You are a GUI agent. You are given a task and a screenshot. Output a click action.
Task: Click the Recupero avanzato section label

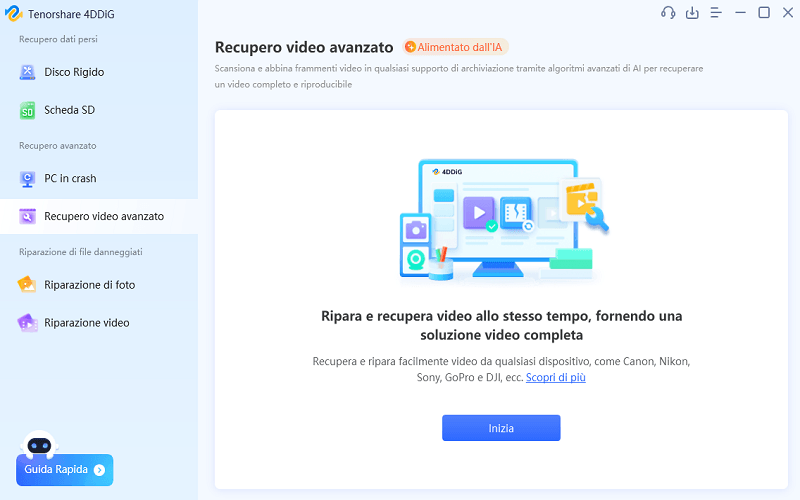(x=58, y=146)
